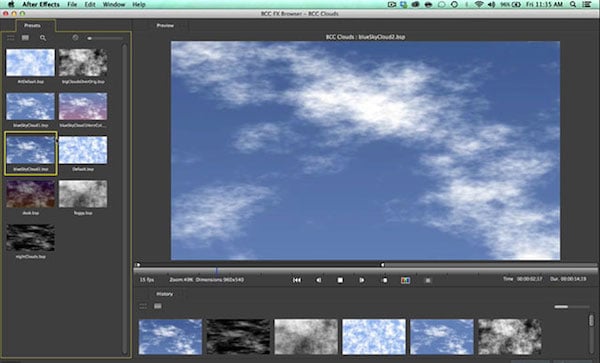Viewport: 600px width, 363px height.
Task: Select the highlighted blueSkyCloud2 preset thumbnail
Action: click(x=30, y=150)
